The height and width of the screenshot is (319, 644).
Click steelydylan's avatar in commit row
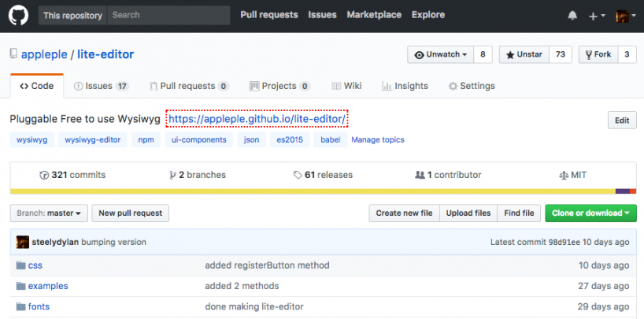(23, 242)
